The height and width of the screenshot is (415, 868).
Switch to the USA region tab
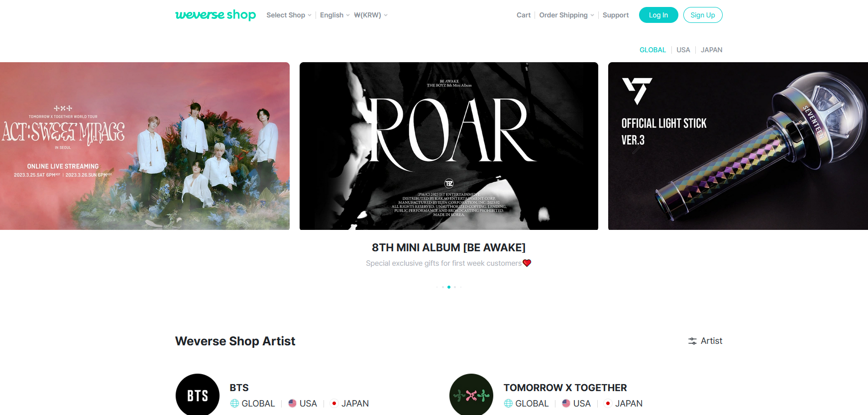[683, 50]
